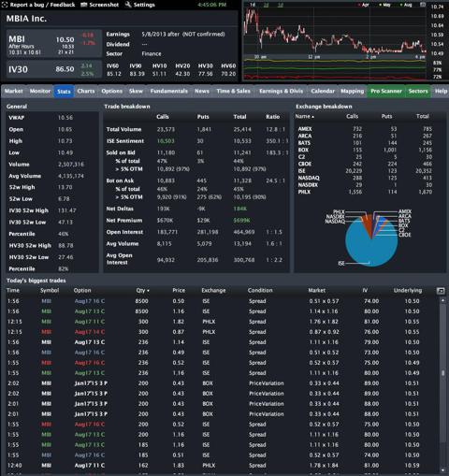The image size is (449, 476).
Task: Expand the biggest trades table icon
Action: coord(441,291)
